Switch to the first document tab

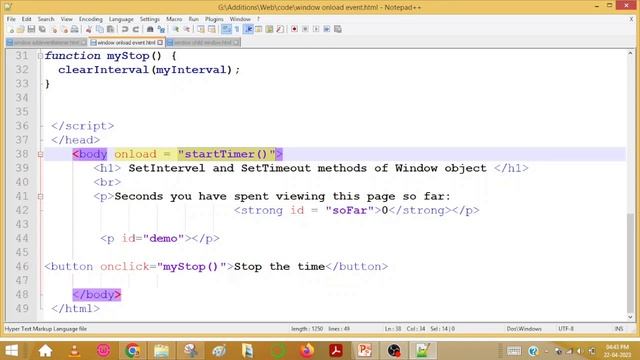tap(47, 42)
